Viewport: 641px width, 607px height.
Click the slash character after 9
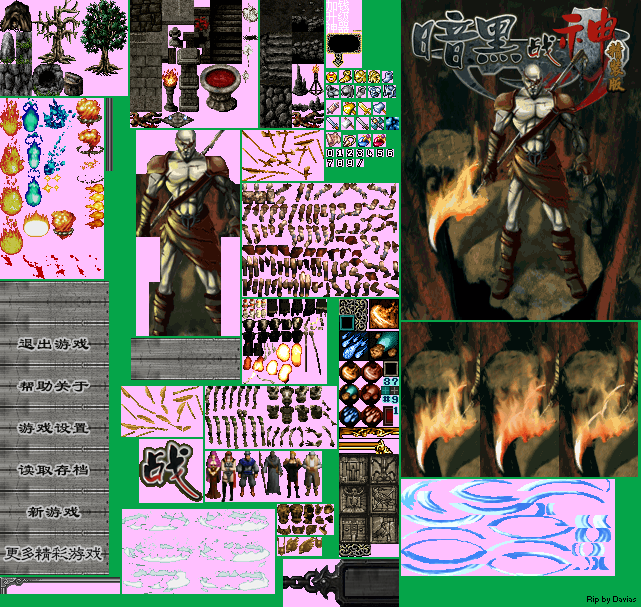tap(360, 163)
